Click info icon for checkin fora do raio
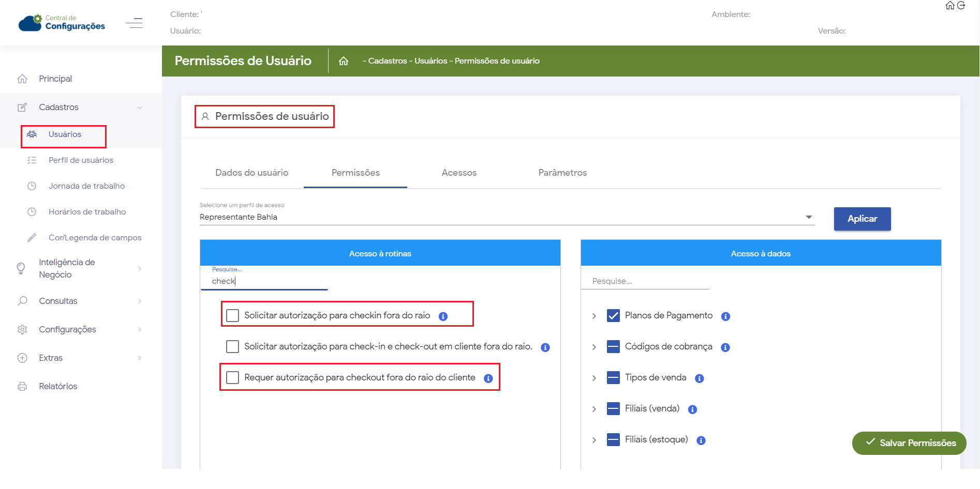This screenshot has height=489, width=980. (x=443, y=316)
